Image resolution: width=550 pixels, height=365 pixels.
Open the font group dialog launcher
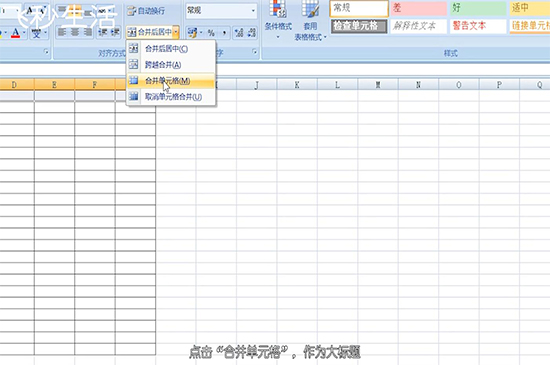pos(46,52)
